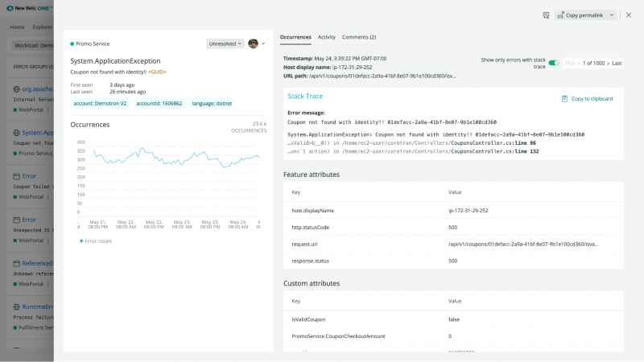This screenshot has width=644, height=362.
Task: Click the feedback chat icon near Copy permalink
Action: coord(546,15)
